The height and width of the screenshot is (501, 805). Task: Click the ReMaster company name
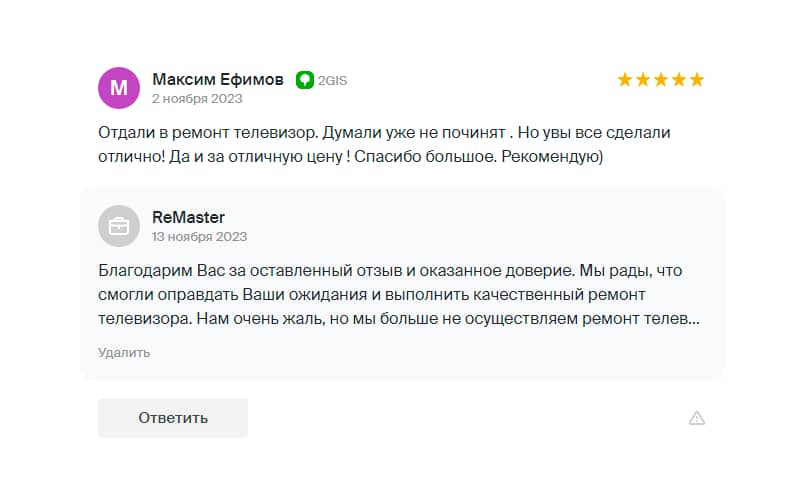coord(188,217)
